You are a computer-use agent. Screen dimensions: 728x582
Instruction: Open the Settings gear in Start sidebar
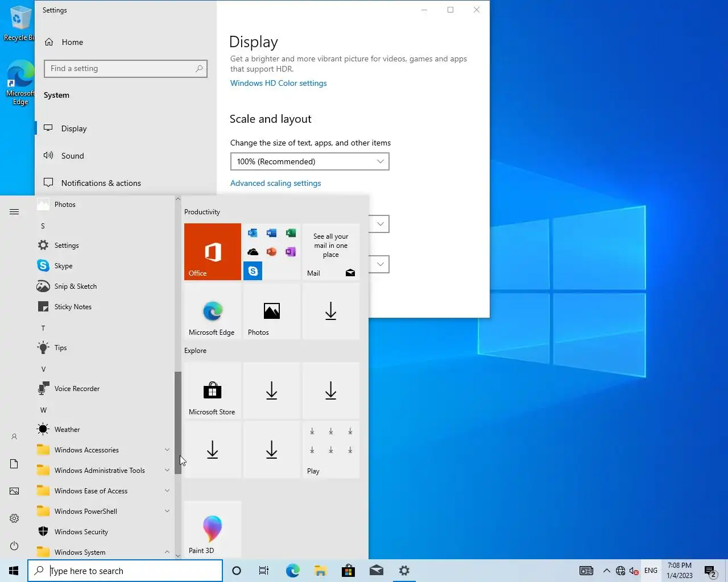(x=14, y=518)
